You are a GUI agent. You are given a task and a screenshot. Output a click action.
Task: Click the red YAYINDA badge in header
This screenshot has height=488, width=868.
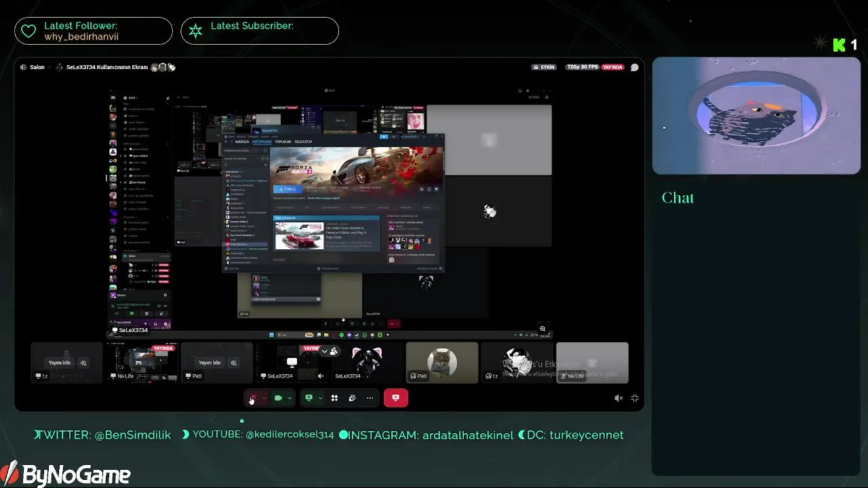pyautogui.click(x=612, y=67)
